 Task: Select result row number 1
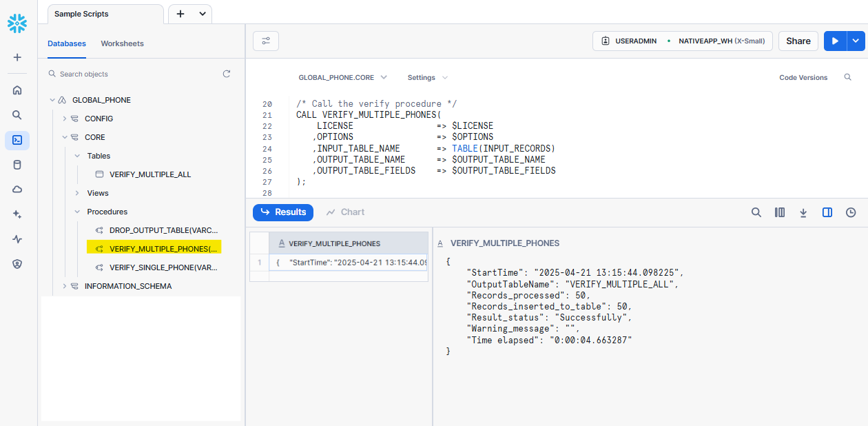(x=259, y=263)
